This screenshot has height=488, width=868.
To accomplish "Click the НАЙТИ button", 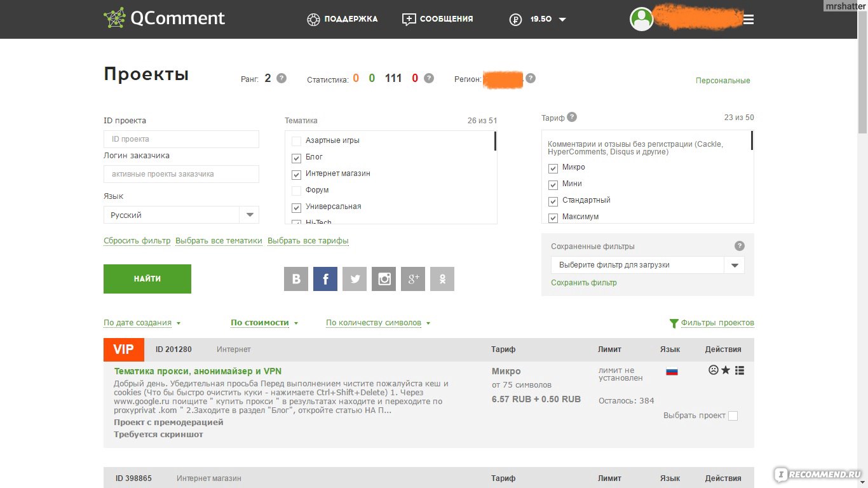I will [x=147, y=279].
